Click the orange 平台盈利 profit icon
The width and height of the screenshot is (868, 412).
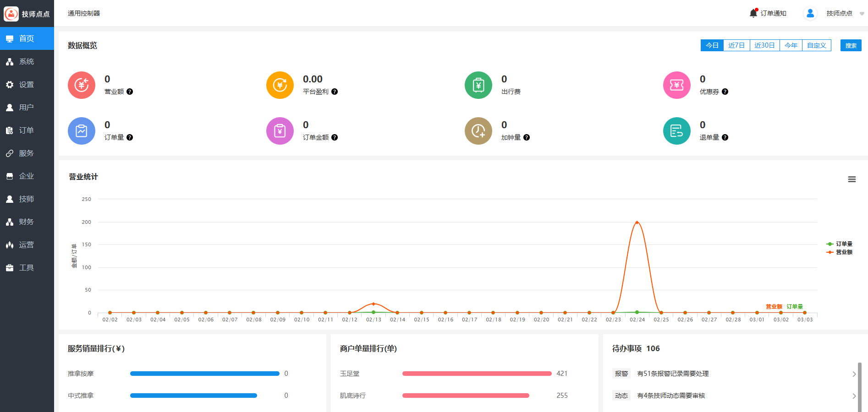coord(280,85)
